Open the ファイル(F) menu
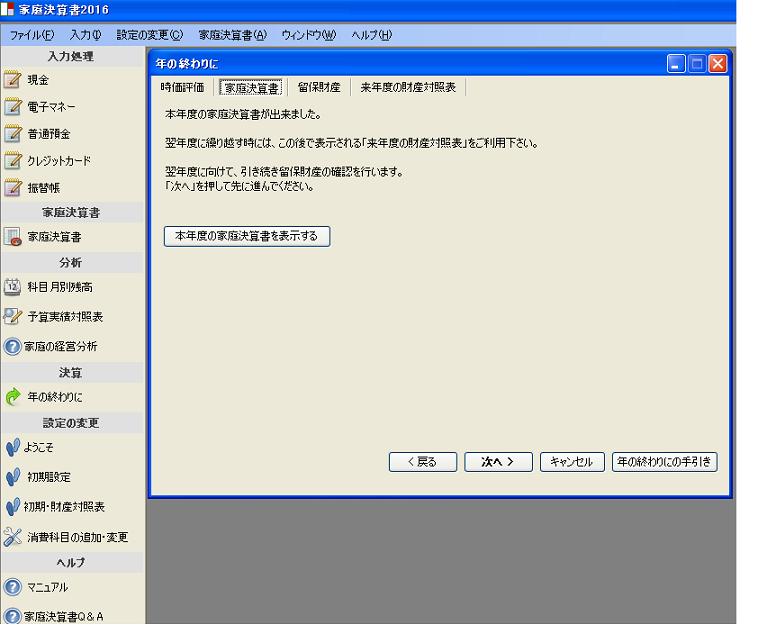Viewport: 767px width, 634px height. (32, 35)
